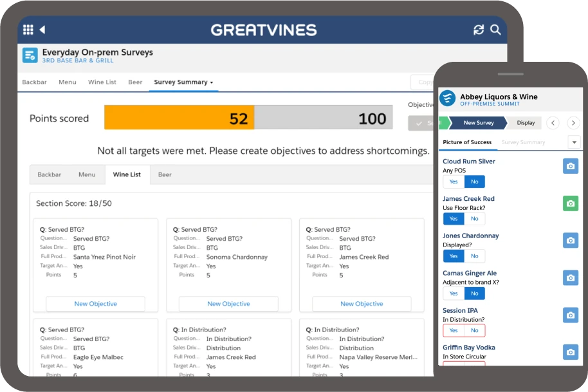
Task: Click the back arrow next to the app launcher
Action: [43, 30]
